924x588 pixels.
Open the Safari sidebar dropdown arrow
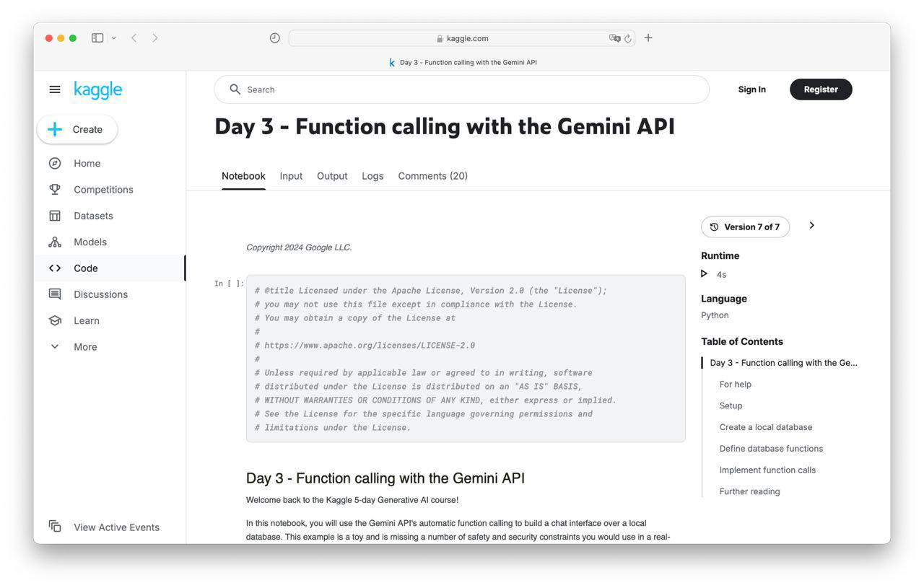(113, 38)
